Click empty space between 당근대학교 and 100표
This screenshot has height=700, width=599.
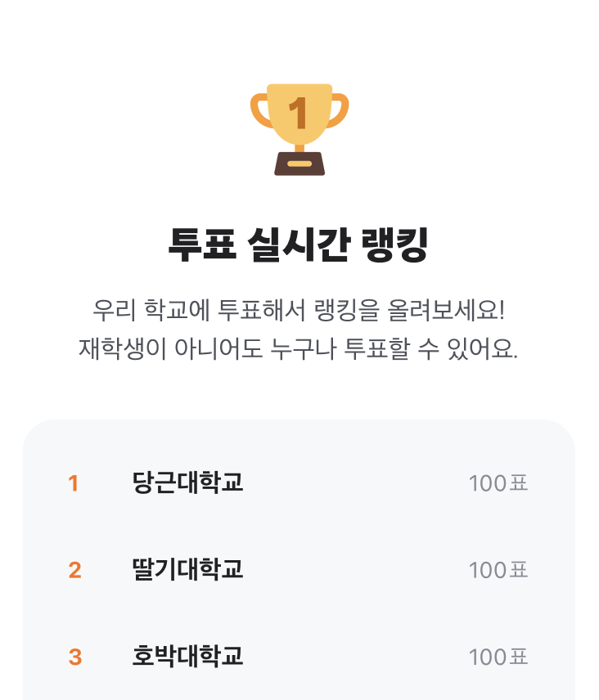(x=356, y=483)
